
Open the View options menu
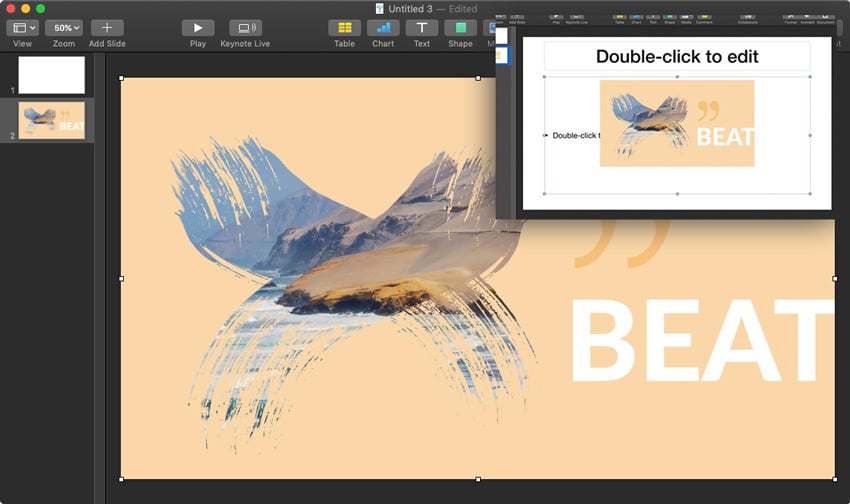[22, 28]
